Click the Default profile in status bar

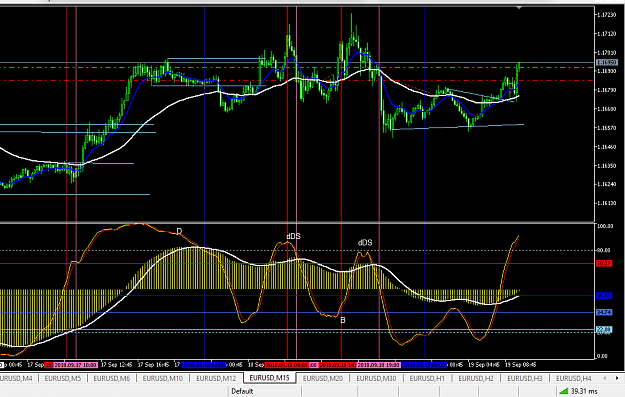[x=242, y=391]
